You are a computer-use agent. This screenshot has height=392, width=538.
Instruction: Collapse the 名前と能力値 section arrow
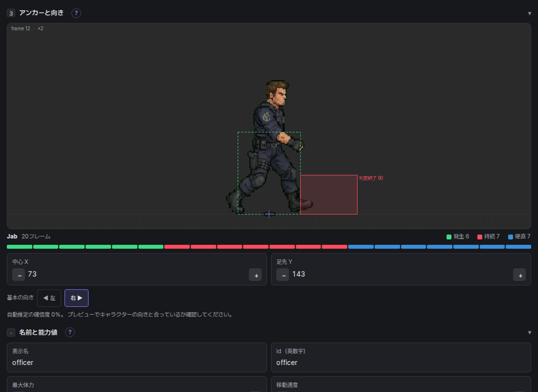(x=530, y=332)
